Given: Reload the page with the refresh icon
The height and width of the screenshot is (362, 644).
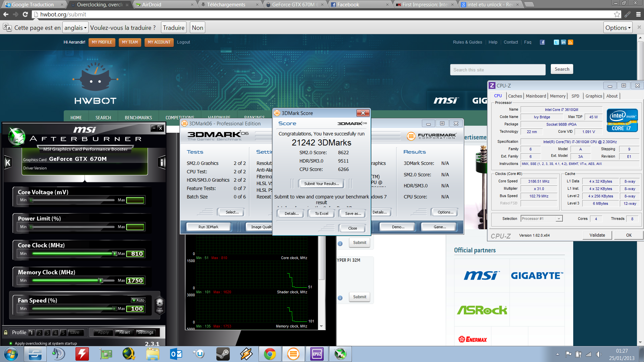Looking at the screenshot, I should click(25, 14).
